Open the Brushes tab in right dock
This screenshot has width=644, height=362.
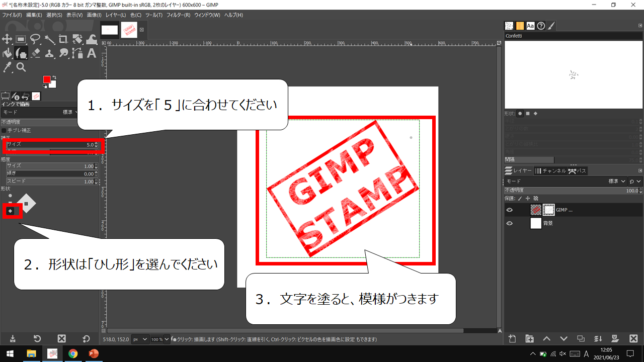pyautogui.click(x=509, y=26)
